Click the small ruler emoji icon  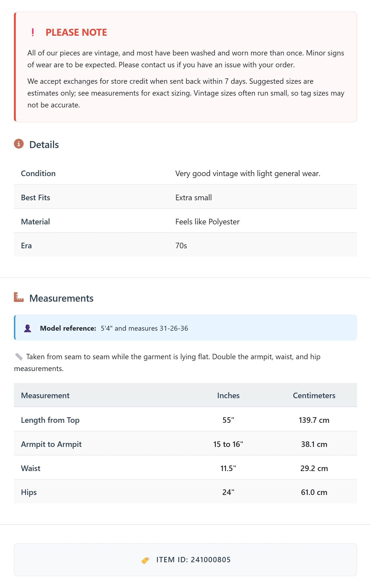click(x=19, y=357)
